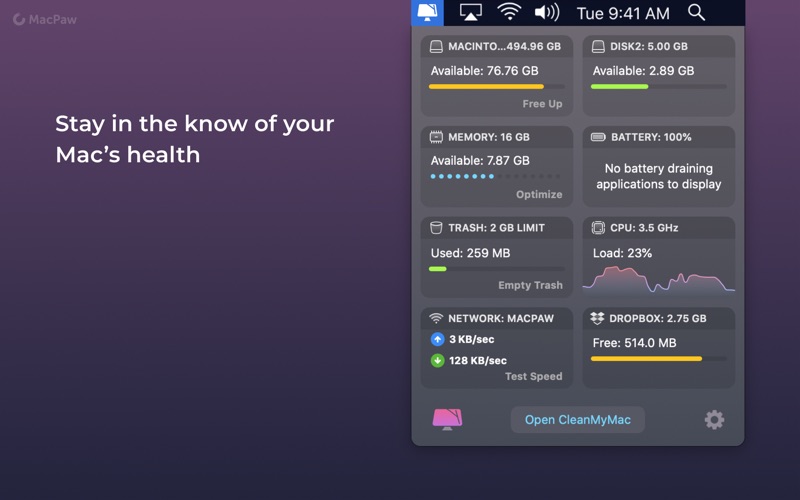
Task: Click 3 KB/sec upload speed
Action: [471, 339]
